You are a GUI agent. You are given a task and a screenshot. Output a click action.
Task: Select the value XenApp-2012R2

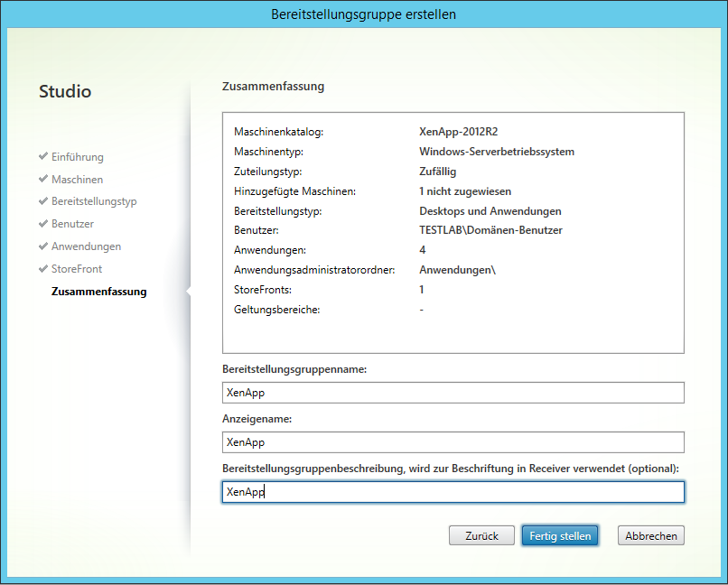[458, 132]
